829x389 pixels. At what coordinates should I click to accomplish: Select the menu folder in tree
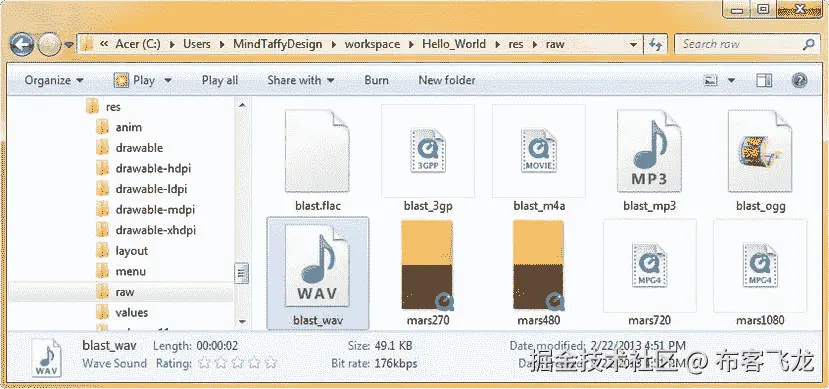[121, 272]
